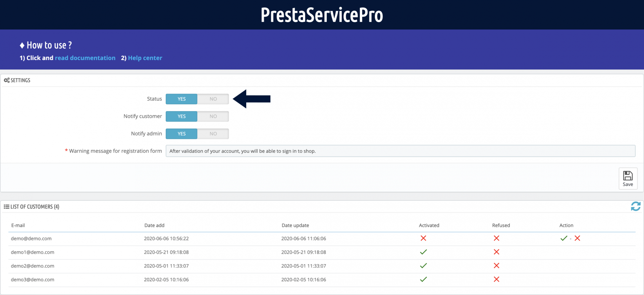Approve demo@demo.com with green check action
Screen dimensions: 644x295
(564, 238)
